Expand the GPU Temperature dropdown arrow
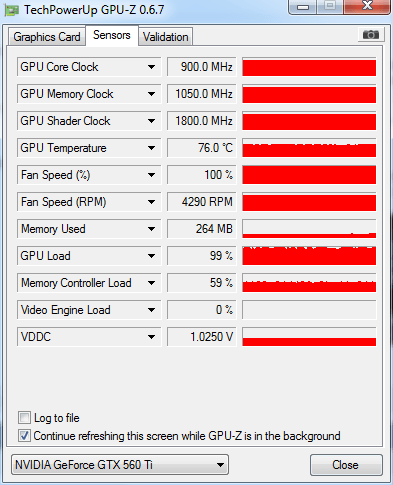393x485 pixels. (x=151, y=148)
